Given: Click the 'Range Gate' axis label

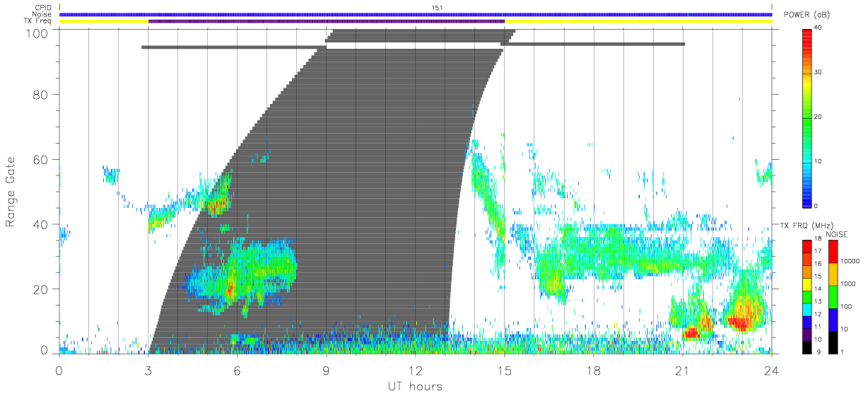Looking at the screenshot, I should [11, 192].
